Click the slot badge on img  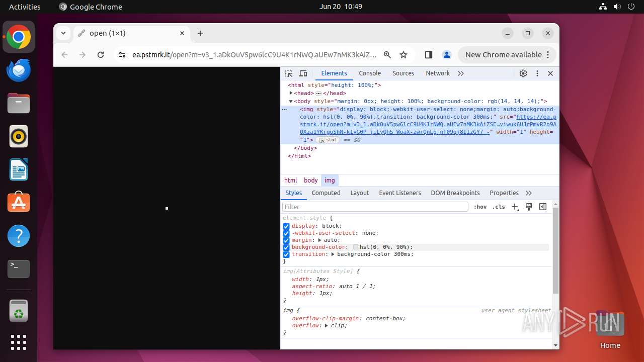pyautogui.click(x=328, y=140)
